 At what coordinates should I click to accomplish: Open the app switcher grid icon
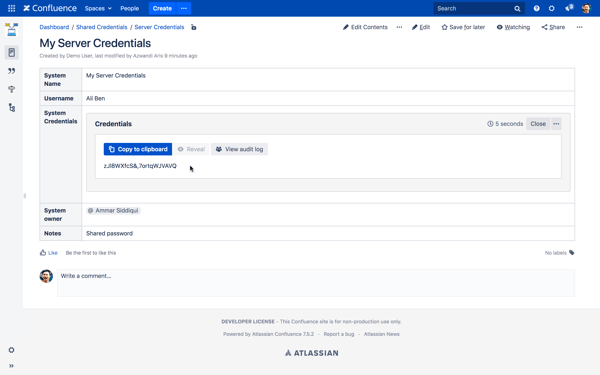point(11,8)
